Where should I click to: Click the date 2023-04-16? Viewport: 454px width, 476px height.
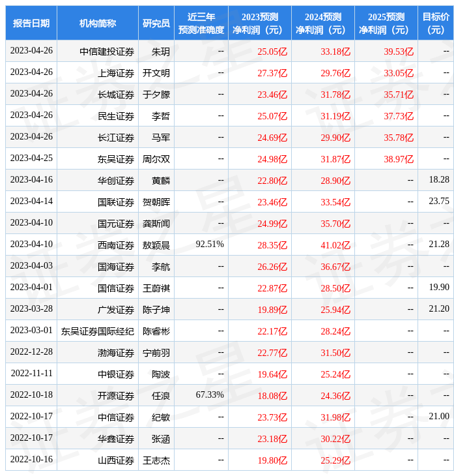coord(31,179)
